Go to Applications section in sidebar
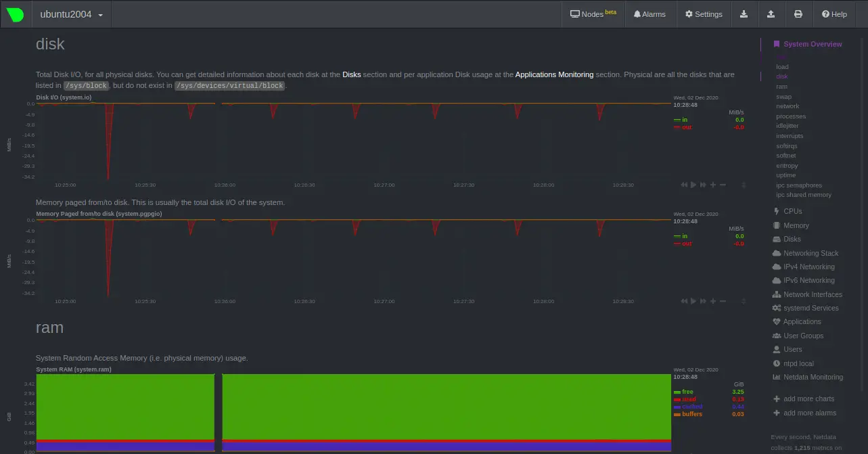Image resolution: width=868 pixels, height=454 pixels. pos(802,321)
